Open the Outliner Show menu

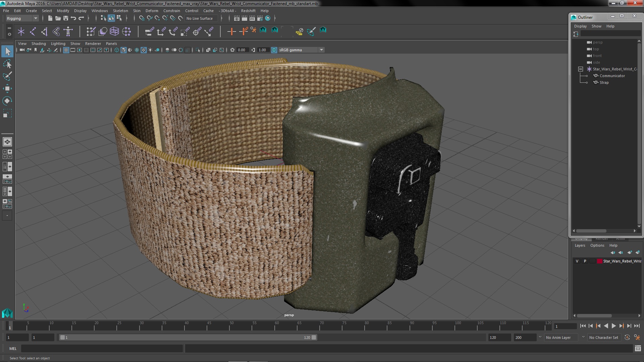[x=596, y=26]
